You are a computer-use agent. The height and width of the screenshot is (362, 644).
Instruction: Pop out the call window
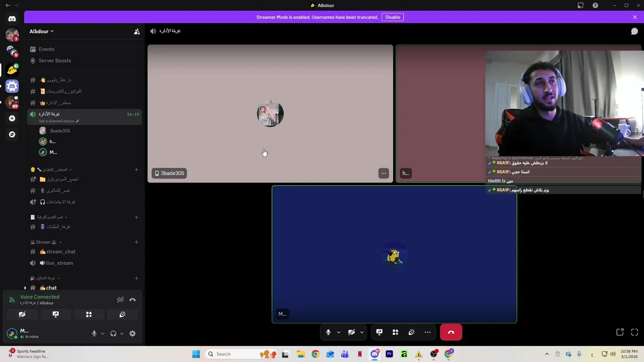[x=620, y=332]
